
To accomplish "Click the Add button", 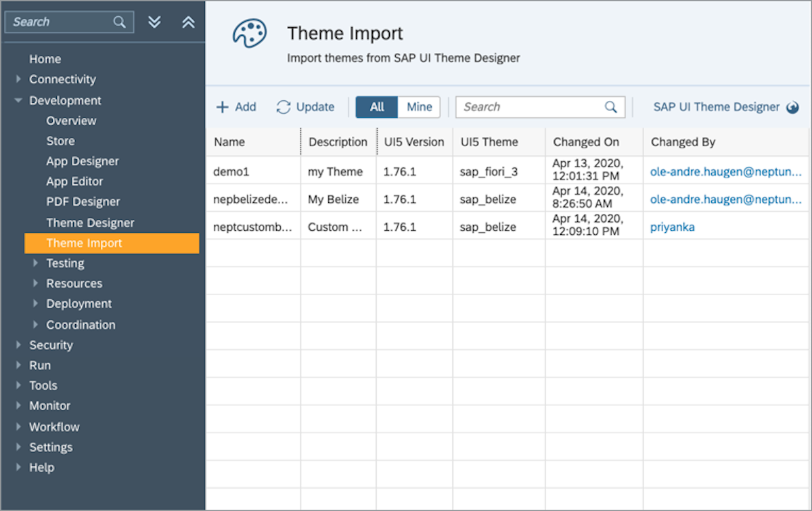I will click(x=236, y=107).
